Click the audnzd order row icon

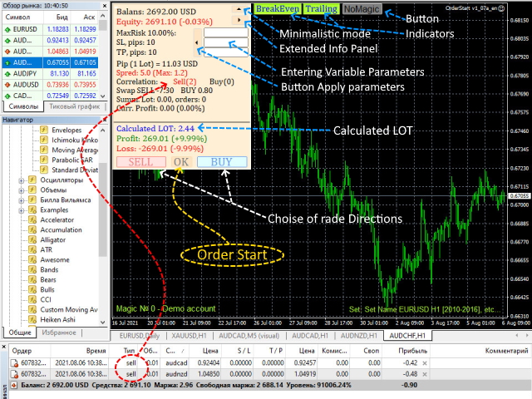point(14,374)
